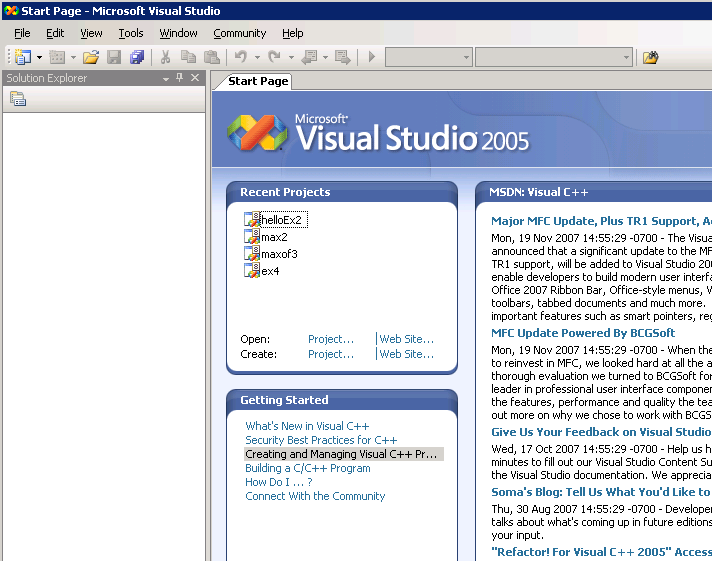Open the New Project icon's dropdown arrow

tap(40, 57)
